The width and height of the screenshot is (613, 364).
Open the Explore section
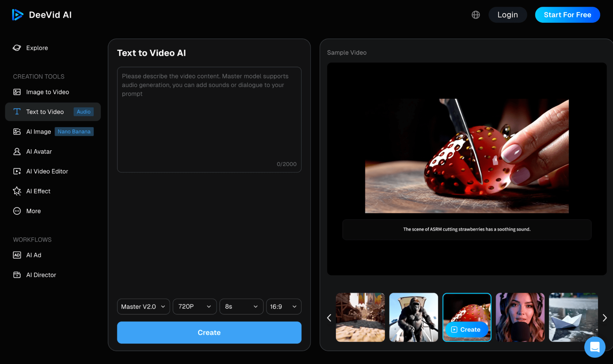[x=37, y=48]
